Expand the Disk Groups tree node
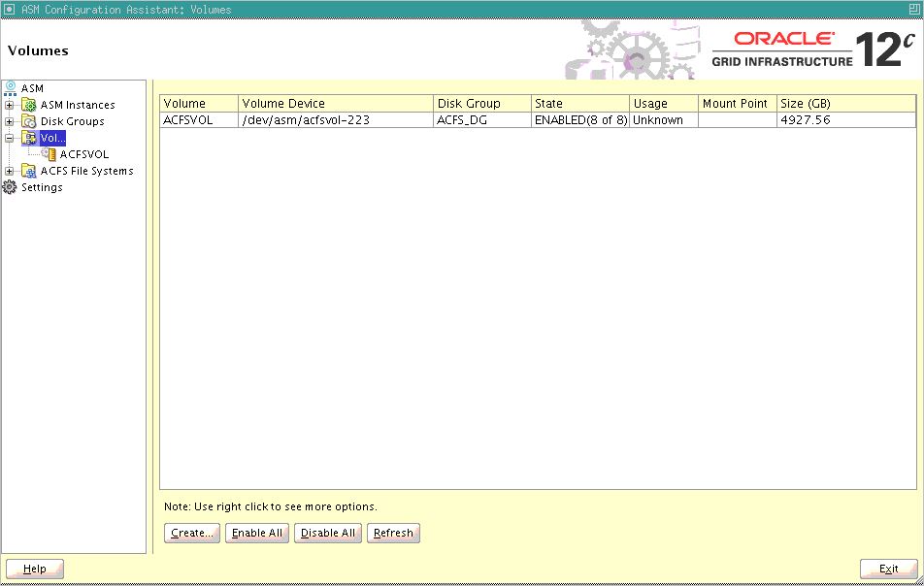924x586 pixels. [x=9, y=122]
